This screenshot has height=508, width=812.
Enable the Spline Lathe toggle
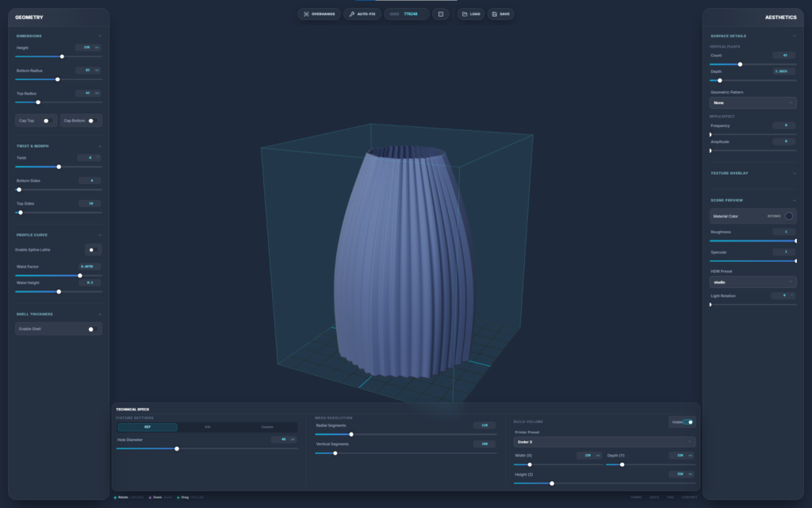[92, 249]
